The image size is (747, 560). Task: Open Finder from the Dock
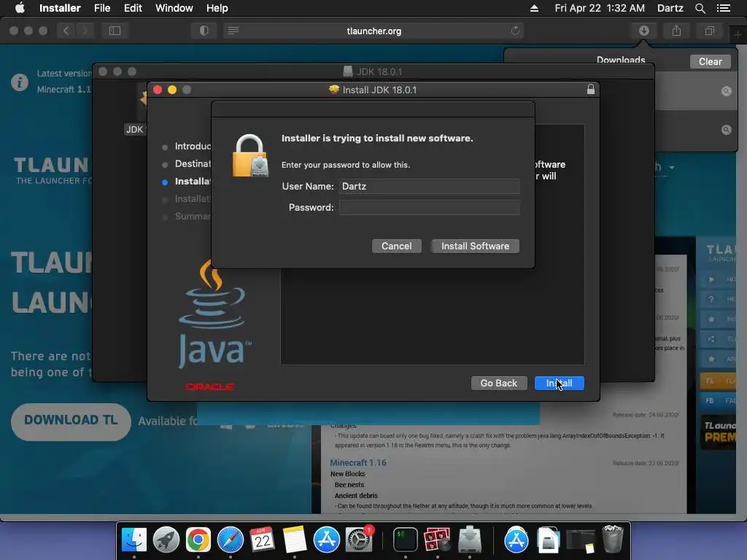(134, 540)
